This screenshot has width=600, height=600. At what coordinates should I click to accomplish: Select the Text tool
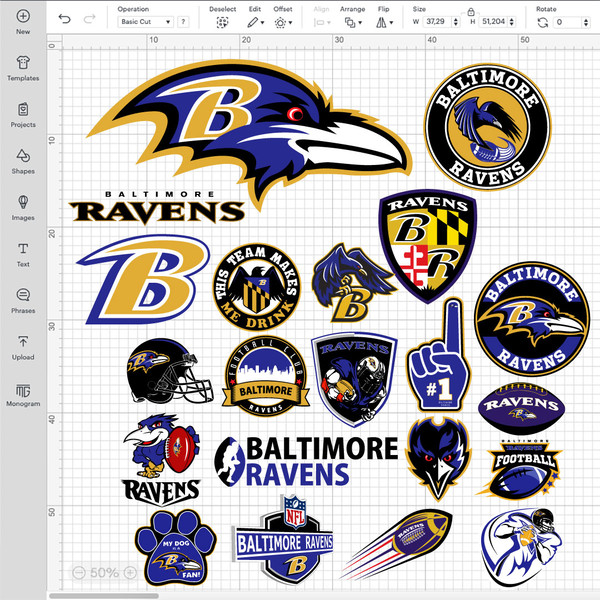click(23, 254)
